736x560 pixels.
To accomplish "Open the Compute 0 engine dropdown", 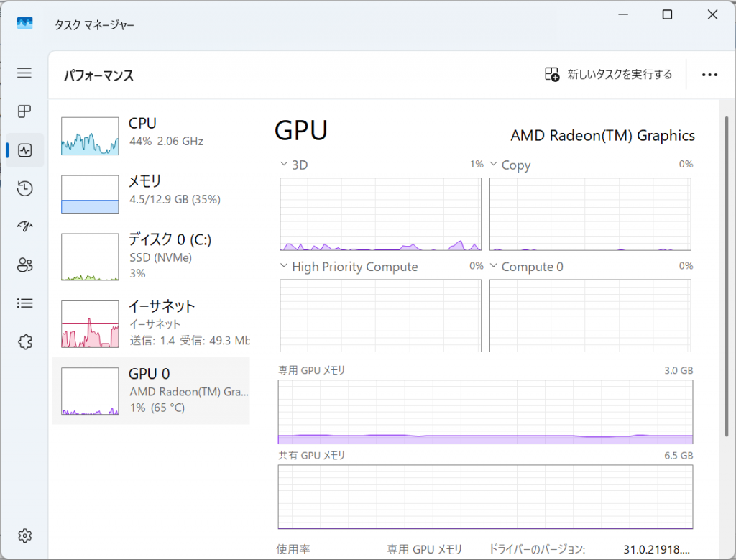I will 494,267.
